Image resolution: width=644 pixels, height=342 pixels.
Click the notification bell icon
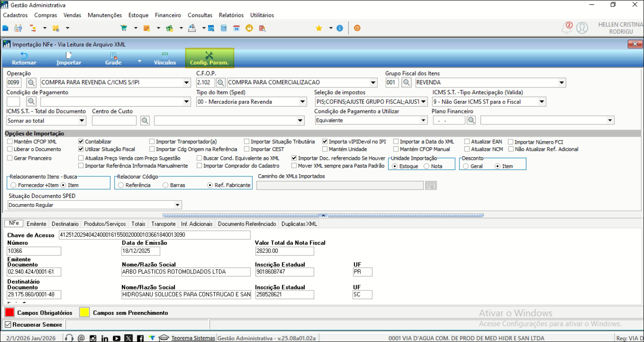[566, 28]
